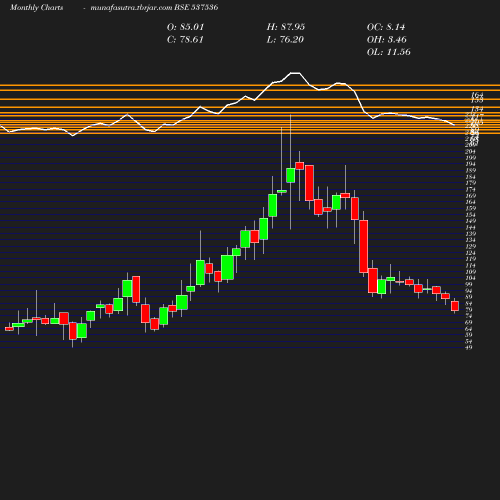Image resolution: width=500 pixels, height=500 pixels.
Task: Click the 149 price axis label
Action: tap(470, 221)
